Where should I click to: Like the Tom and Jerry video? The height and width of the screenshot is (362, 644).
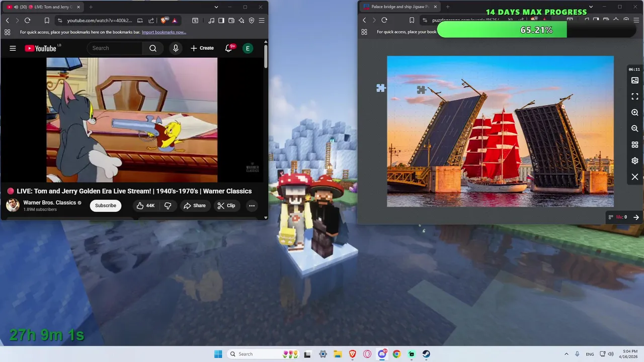145,205
